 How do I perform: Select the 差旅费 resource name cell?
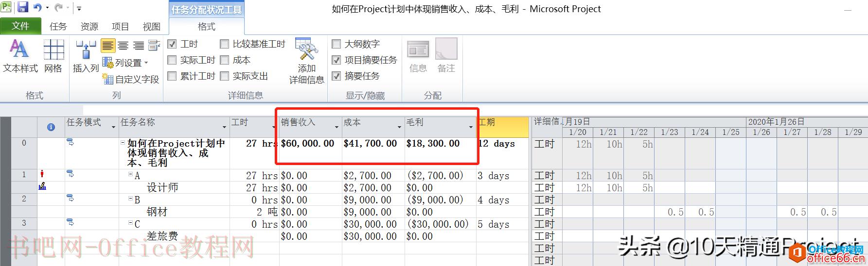(x=175, y=236)
